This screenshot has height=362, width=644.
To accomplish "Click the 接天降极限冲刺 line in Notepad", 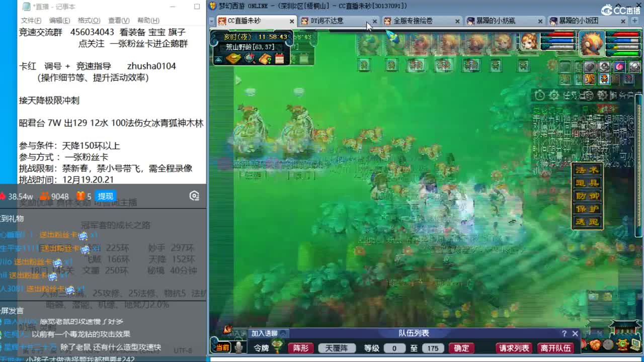I will click(x=49, y=101).
